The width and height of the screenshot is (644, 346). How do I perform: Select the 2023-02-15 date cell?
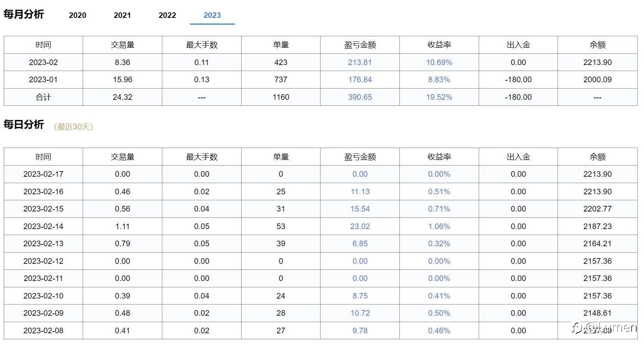click(43, 209)
